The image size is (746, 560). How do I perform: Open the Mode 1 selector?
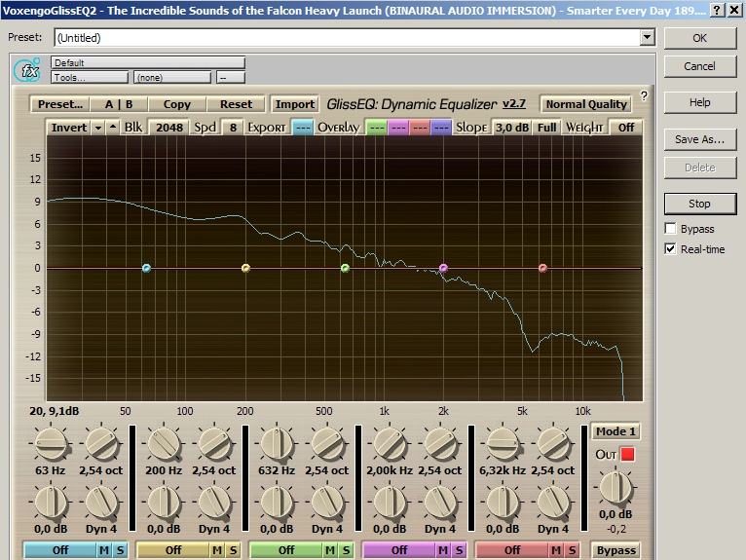click(615, 431)
